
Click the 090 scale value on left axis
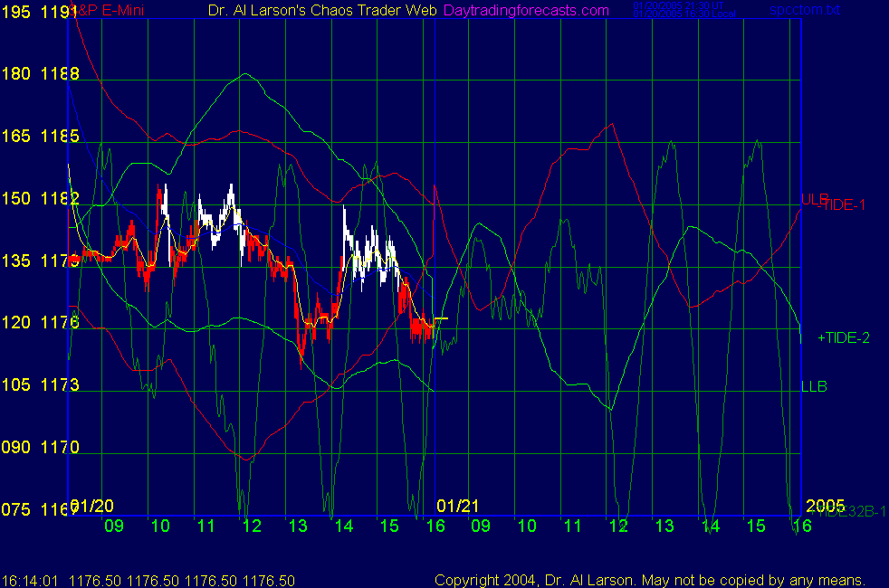coord(16,448)
